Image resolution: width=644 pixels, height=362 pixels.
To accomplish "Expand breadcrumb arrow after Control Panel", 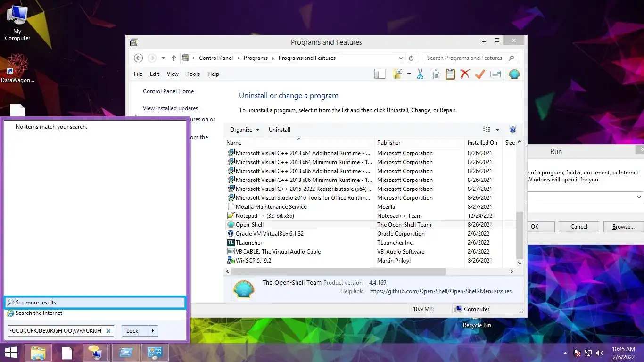I will click(x=238, y=58).
